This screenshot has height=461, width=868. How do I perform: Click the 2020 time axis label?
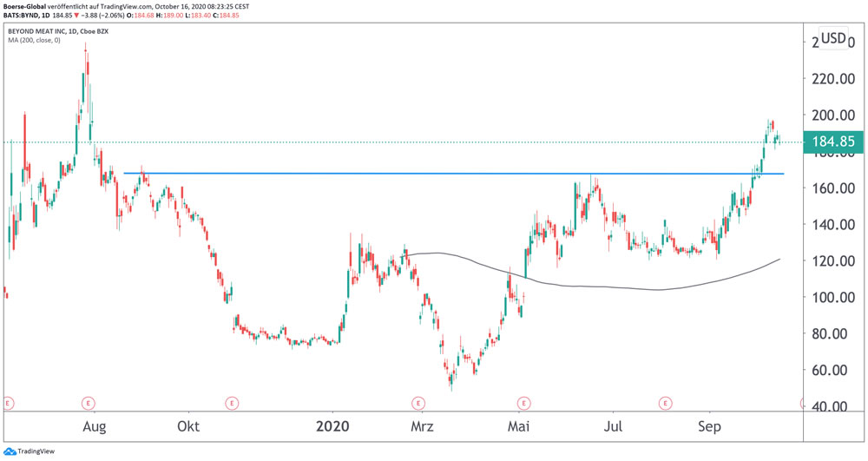click(332, 426)
